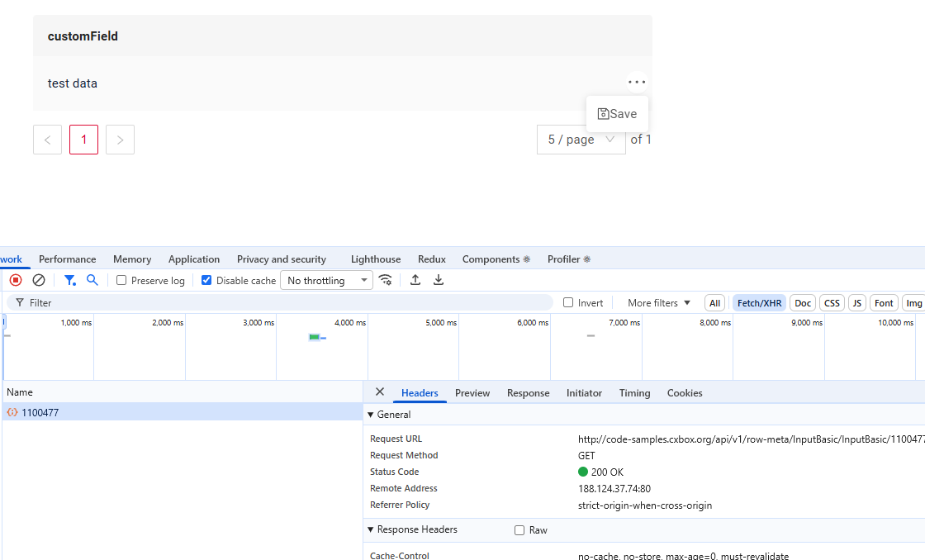This screenshot has height=560, width=925.
Task: Uncheck the Disable cache checkbox
Action: coord(206,280)
